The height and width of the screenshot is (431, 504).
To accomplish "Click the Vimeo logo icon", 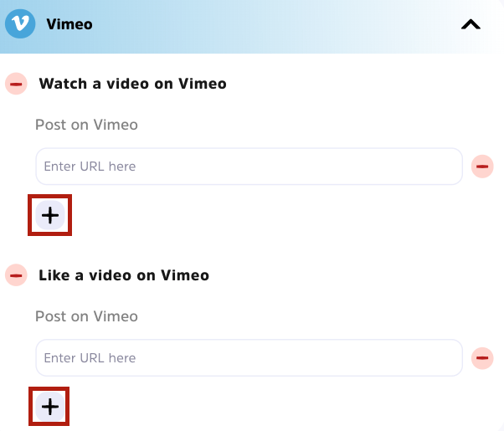I will [x=20, y=23].
